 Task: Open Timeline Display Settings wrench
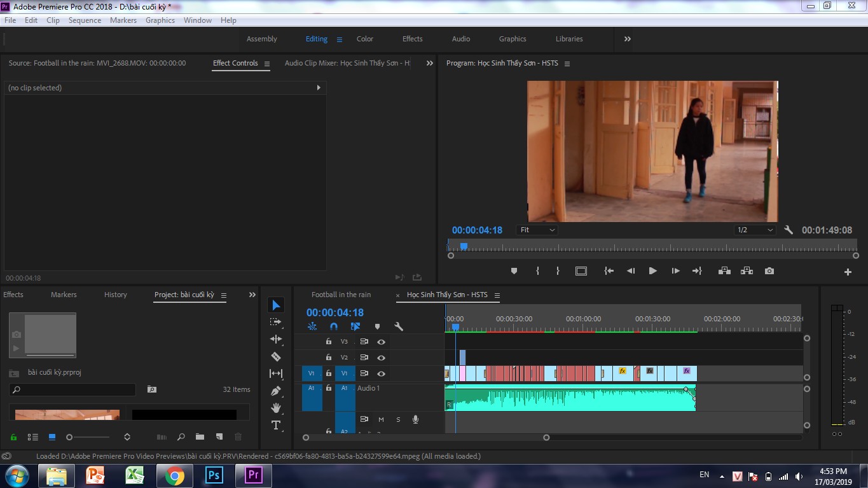point(399,326)
